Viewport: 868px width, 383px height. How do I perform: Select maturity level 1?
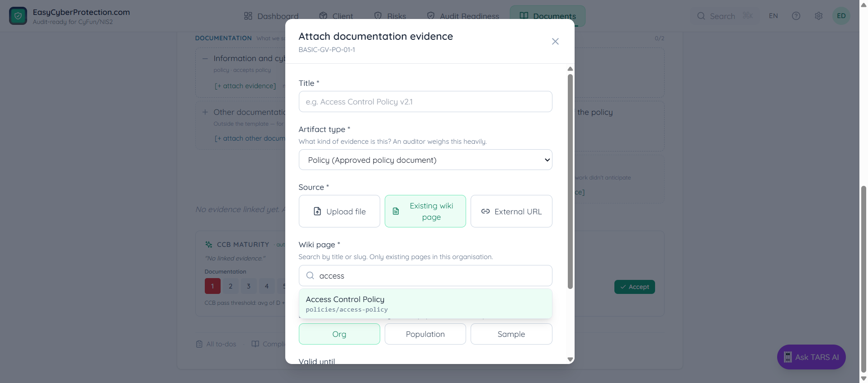point(212,286)
